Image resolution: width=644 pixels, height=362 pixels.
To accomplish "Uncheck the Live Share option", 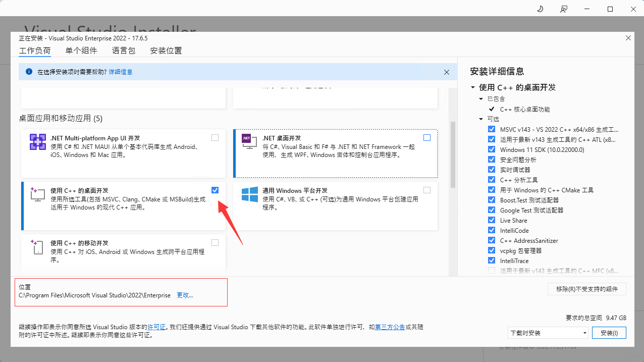I will point(492,220).
